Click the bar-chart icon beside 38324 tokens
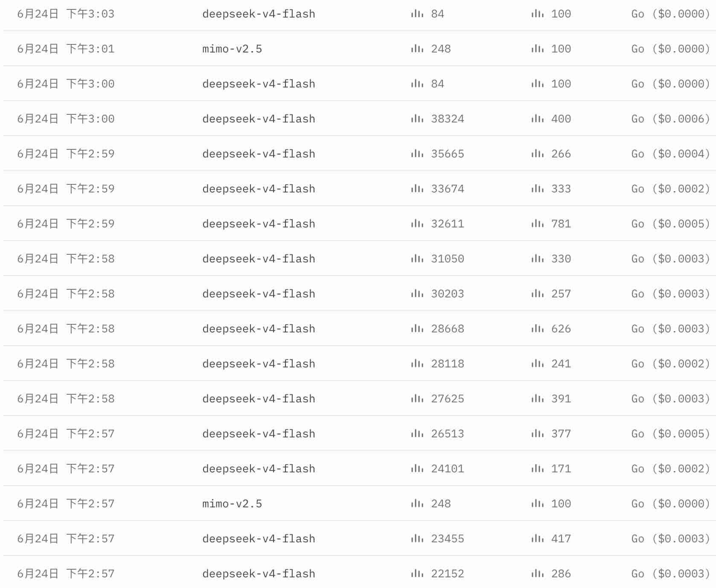 [x=417, y=119]
